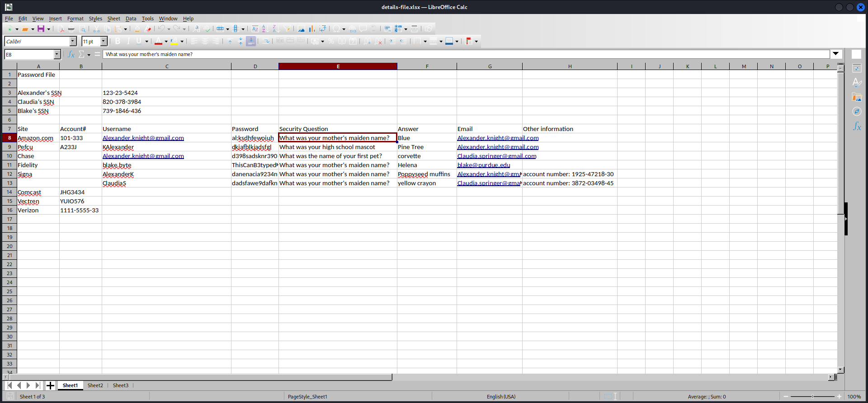The image size is (868, 403).
Task: Click the red font color swatch
Action: coord(158,42)
